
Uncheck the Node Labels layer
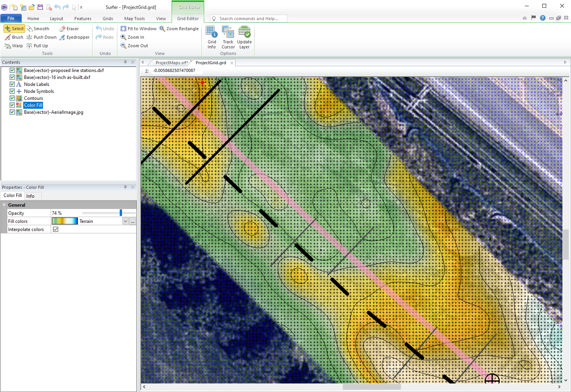pos(12,84)
